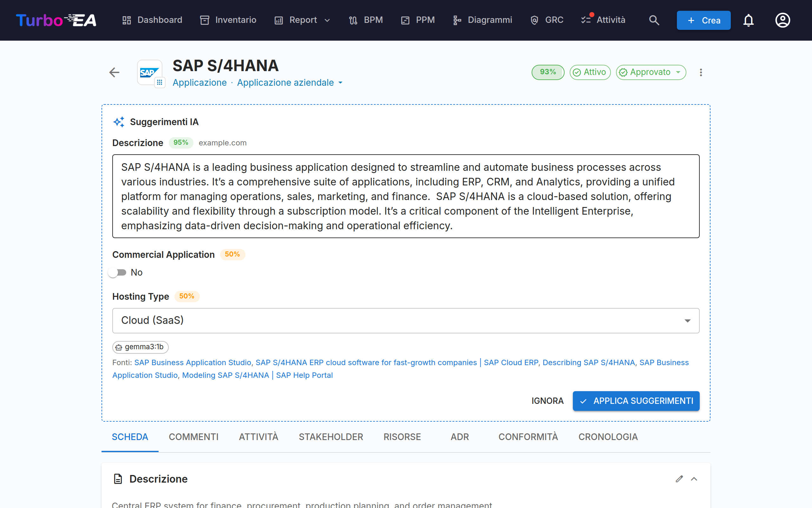Edit Descrizione section with pencil icon
Image resolution: width=812 pixels, height=508 pixels.
pos(679,479)
